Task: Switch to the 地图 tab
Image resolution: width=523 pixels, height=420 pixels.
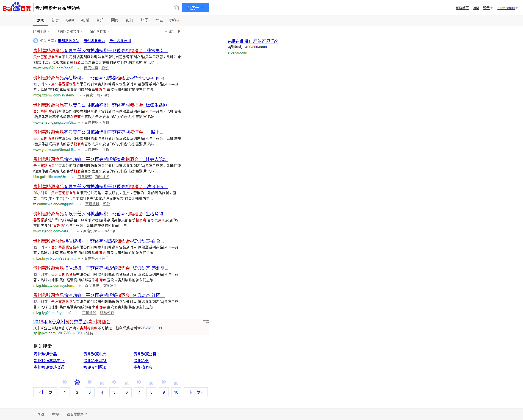Action: [x=144, y=20]
